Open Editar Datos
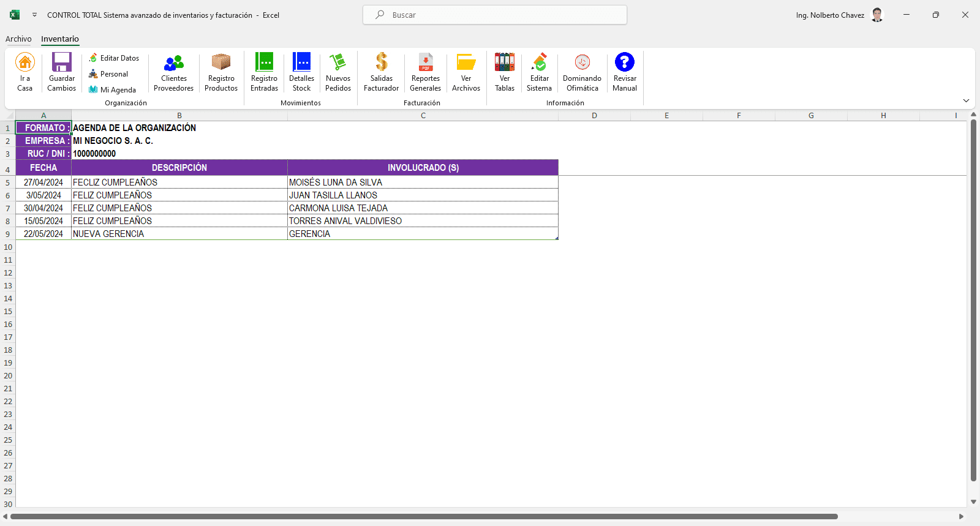 (114, 58)
